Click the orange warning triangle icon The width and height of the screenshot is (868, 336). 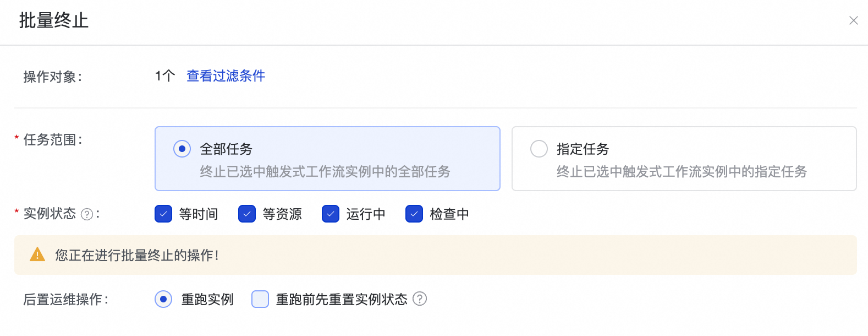click(37, 254)
